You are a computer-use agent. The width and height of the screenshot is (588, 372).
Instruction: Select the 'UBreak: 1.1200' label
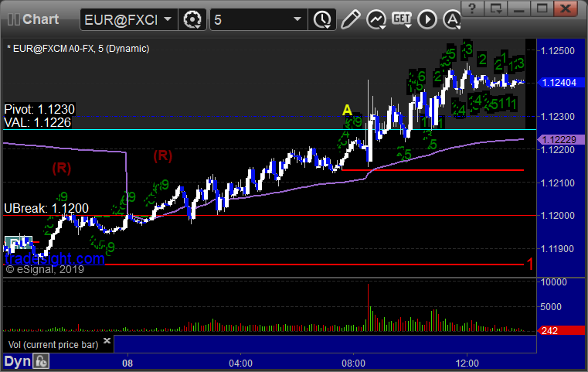[x=46, y=208]
